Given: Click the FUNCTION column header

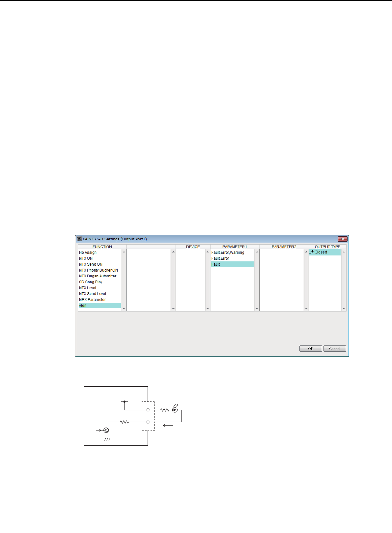Looking at the screenshot, I should [102, 247].
